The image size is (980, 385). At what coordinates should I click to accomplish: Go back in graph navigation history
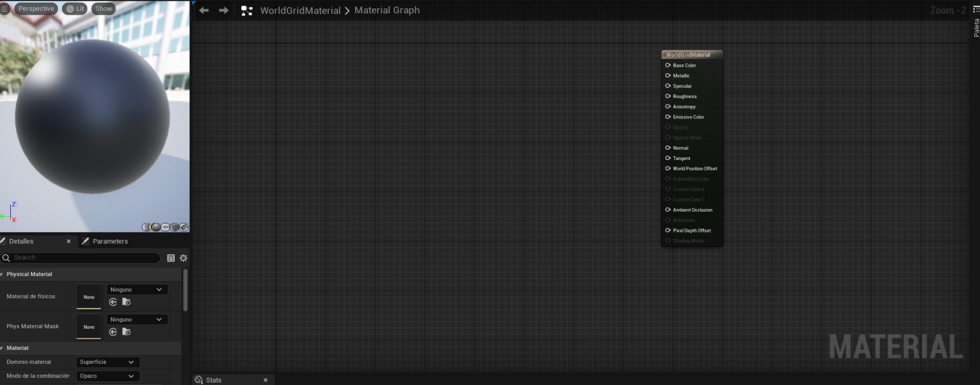pos(204,10)
